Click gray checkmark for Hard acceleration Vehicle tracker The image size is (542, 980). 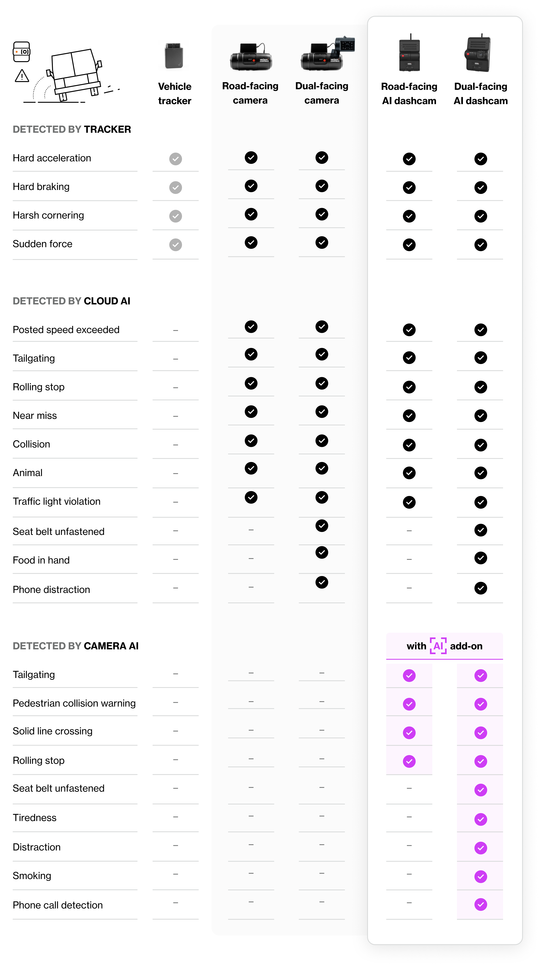pos(175,159)
